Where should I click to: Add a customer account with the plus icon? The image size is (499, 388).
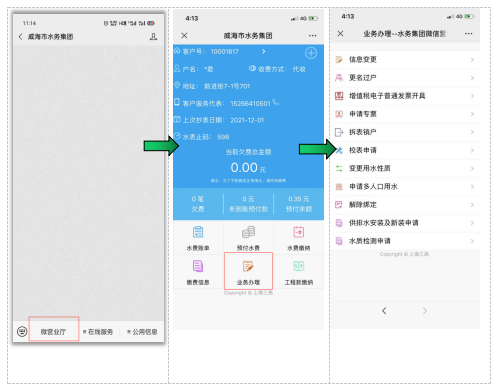(311, 53)
